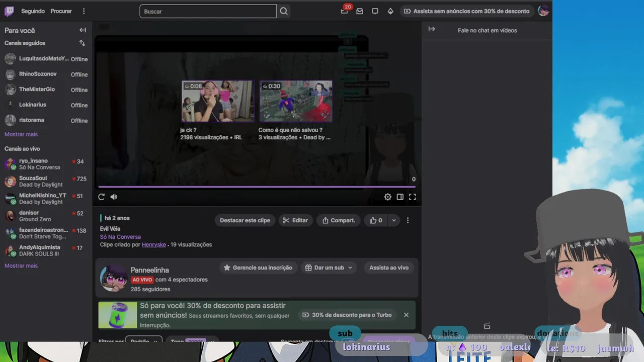Open the Padrão filter dropdown
This screenshot has height=362, width=644.
(x=144, y=340)
